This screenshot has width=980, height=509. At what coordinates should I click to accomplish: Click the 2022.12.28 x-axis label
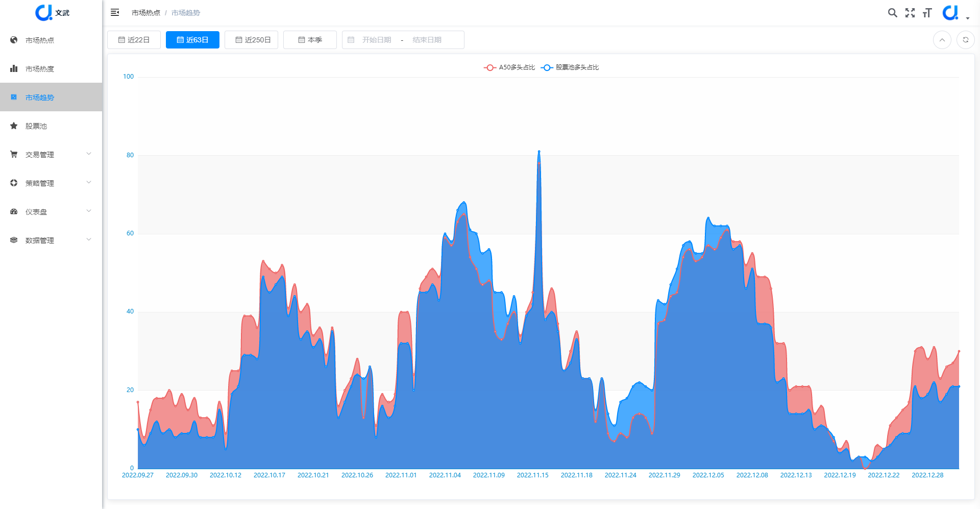click(927, 475)
